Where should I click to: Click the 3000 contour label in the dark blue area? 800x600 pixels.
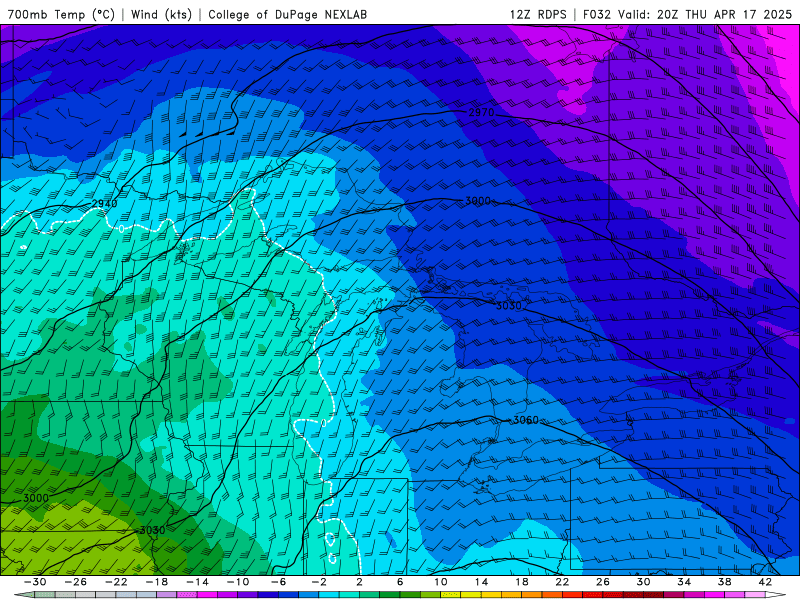pyautogui.click(x=478, y=201)
